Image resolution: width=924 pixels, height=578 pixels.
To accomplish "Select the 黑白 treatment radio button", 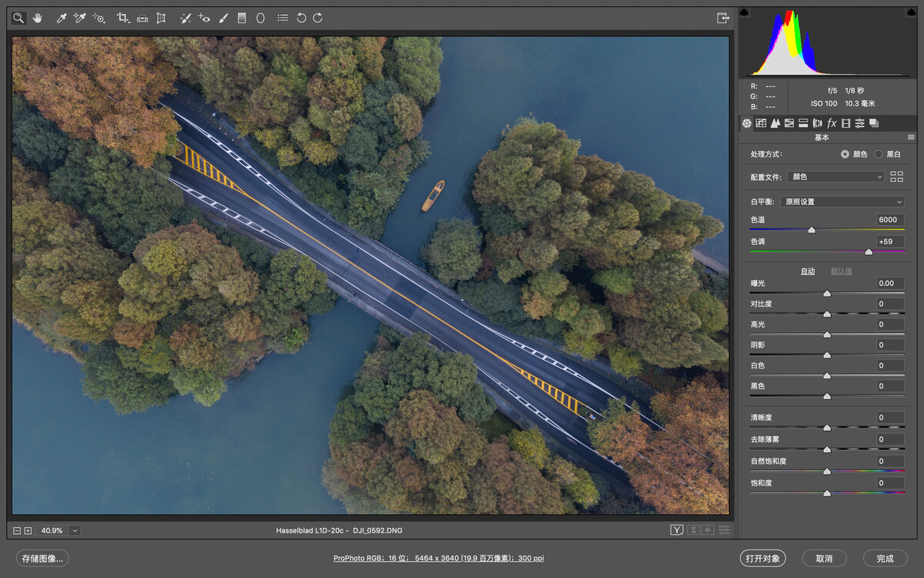I will click(879, 154).
